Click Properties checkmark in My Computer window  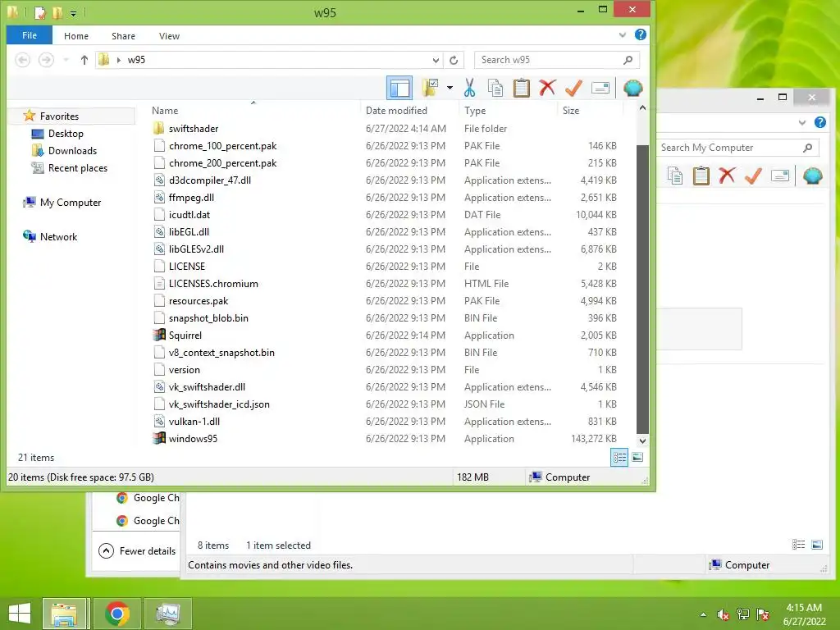tap(753, 176)
